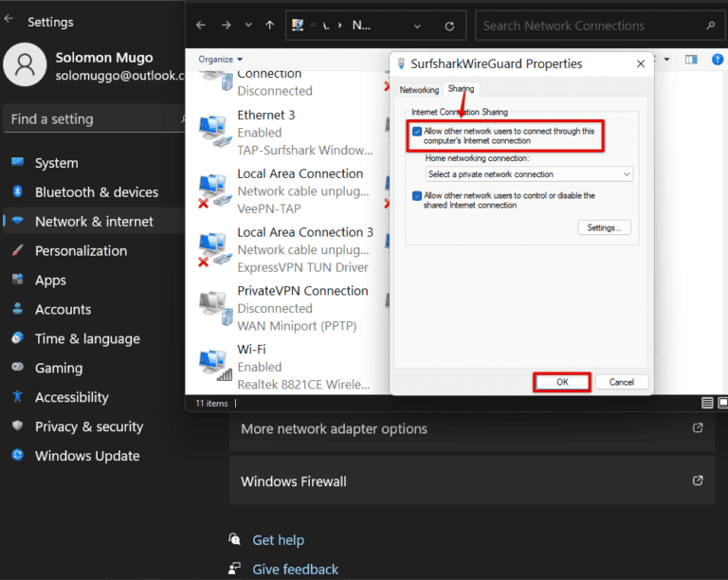Select the Sharing tab

tap(462, 89)
